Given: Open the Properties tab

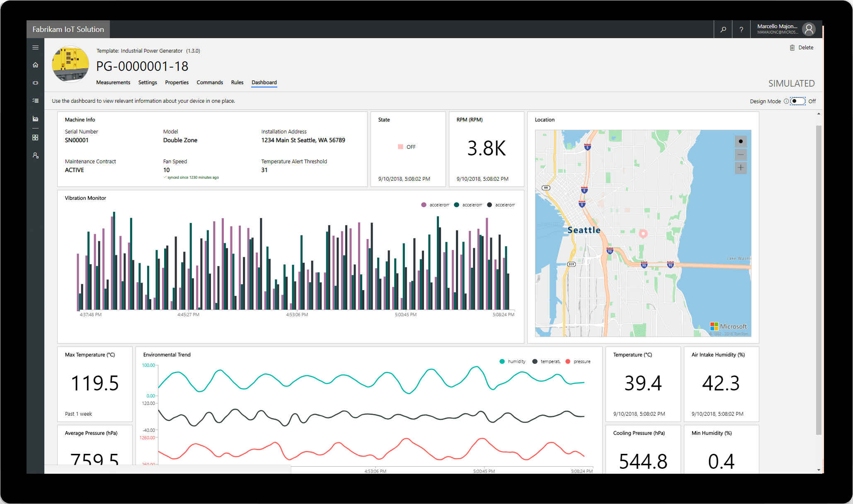Looking at the screenshot, I should (177, 82).
